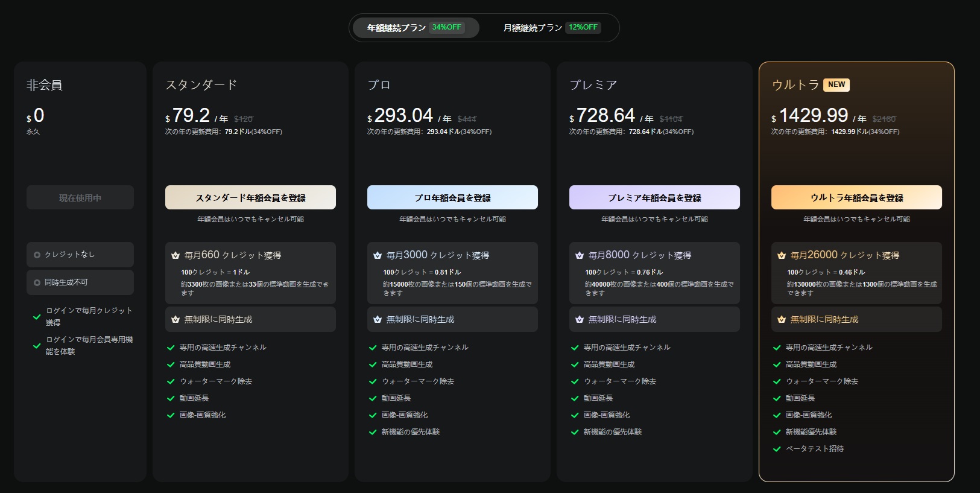Click the circle icon beside 同時生成不可
The image size is (980, 493).
click(37, 282)
